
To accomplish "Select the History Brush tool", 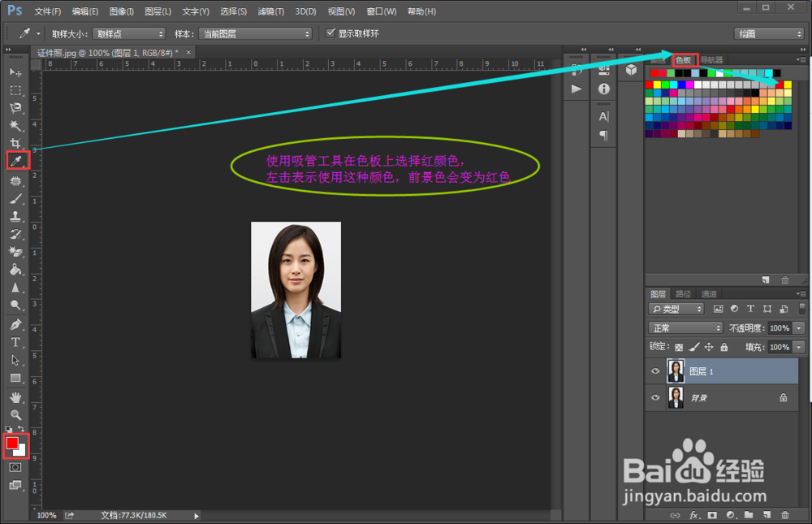I will click(x=15, y=234).
